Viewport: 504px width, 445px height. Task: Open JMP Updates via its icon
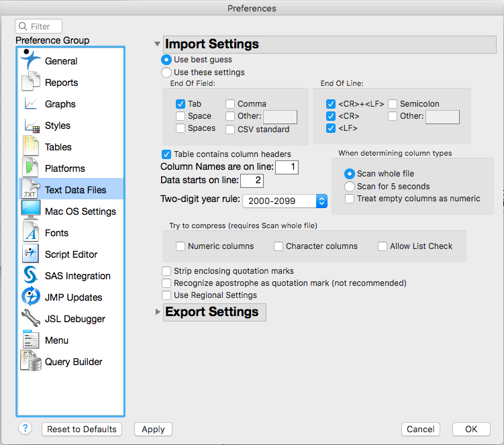click(x=30, y=297)
